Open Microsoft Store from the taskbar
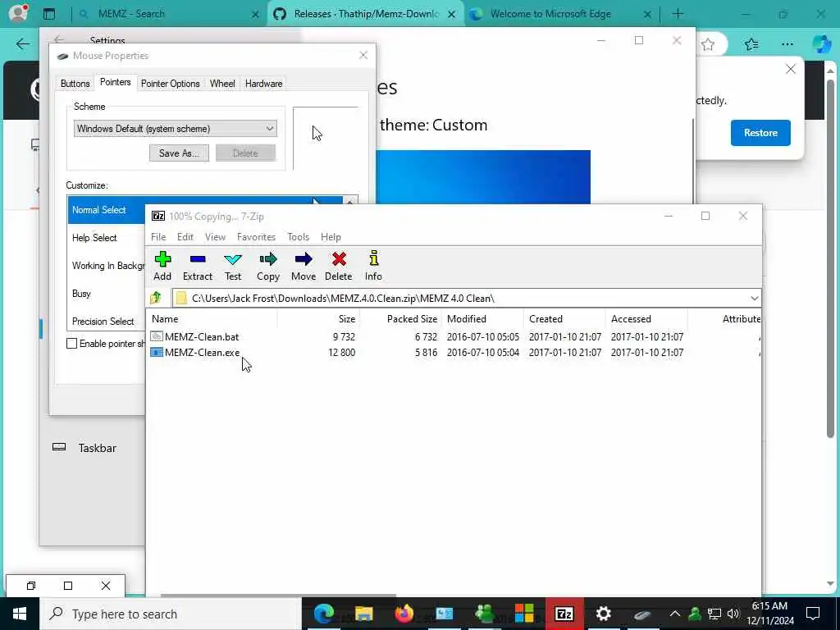This screenshot has width=840, height=630. click(x=524, y=614)
